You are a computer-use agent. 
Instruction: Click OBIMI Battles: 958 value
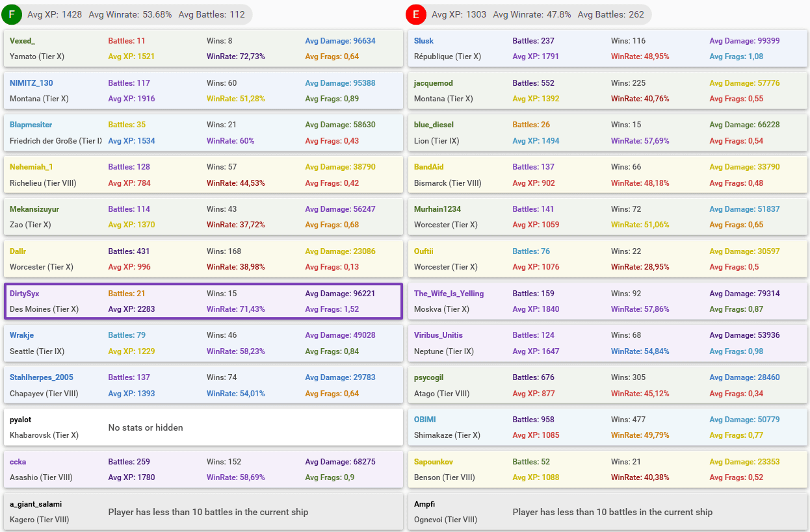coord(533,420)
